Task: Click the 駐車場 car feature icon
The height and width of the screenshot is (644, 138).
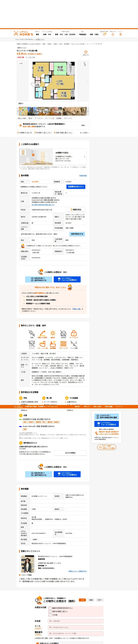Action: click(63, 334)
